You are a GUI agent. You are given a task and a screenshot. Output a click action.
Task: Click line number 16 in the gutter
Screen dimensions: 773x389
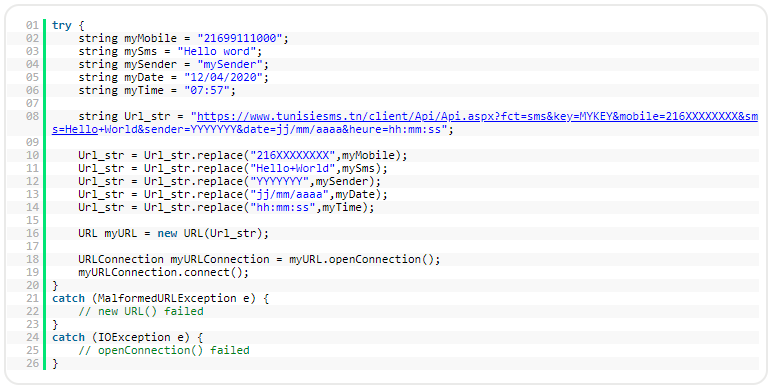pos(33,233)
